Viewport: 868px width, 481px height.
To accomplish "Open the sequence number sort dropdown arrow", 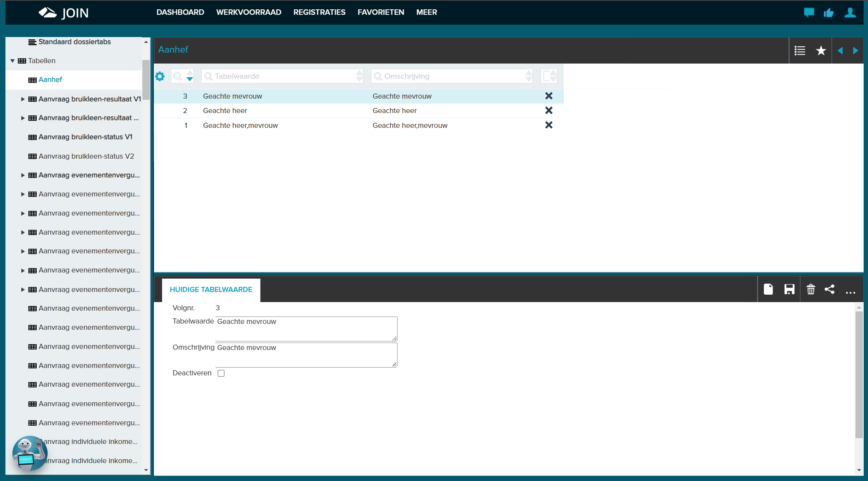I will (190, 79).
